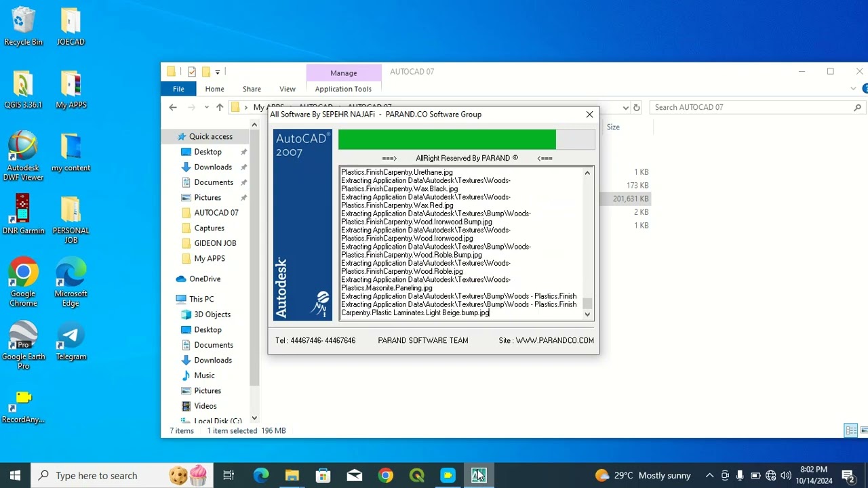Launch QGIS 3.36.1 from the desktop
The image size is (868, 488).
[23, 89]
